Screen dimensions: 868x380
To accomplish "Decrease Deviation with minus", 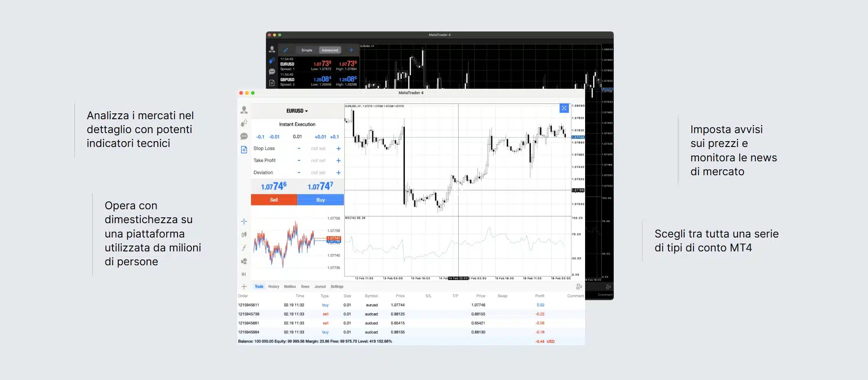I will click(299, 173).
